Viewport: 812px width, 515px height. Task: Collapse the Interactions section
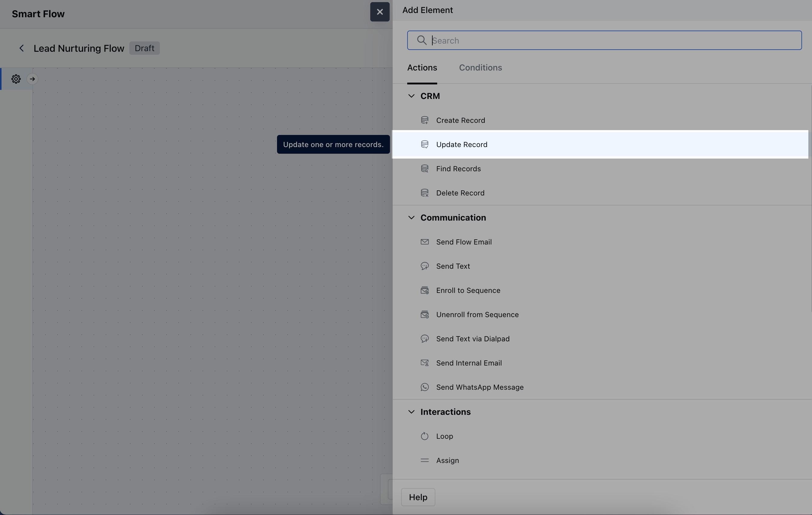[x=411, y=412]
